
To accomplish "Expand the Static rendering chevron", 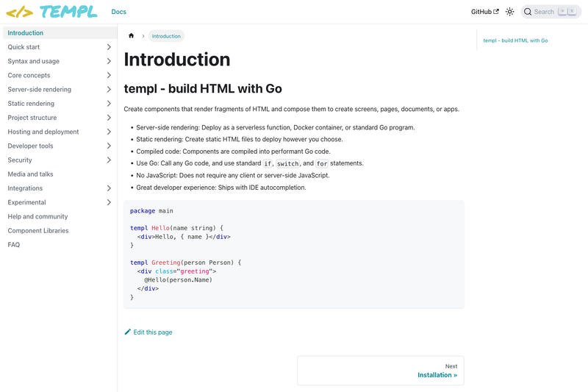I will click(x=109, y=104).
